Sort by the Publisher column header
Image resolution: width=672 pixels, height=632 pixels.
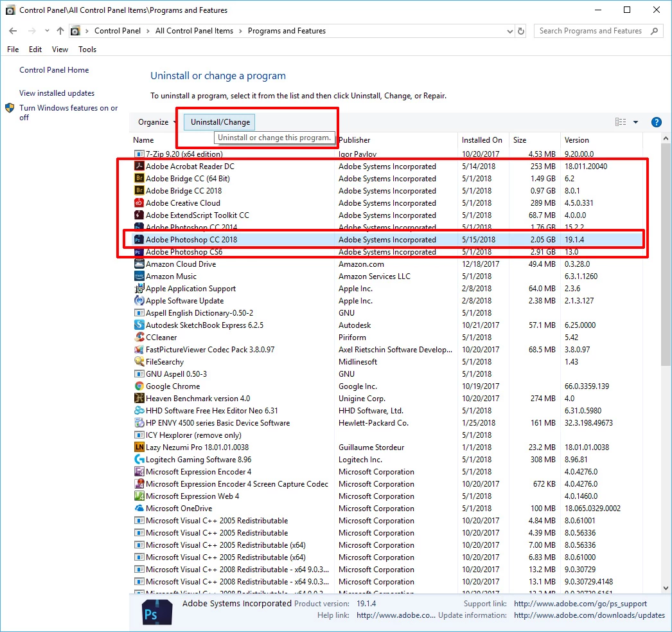point(354,140)
